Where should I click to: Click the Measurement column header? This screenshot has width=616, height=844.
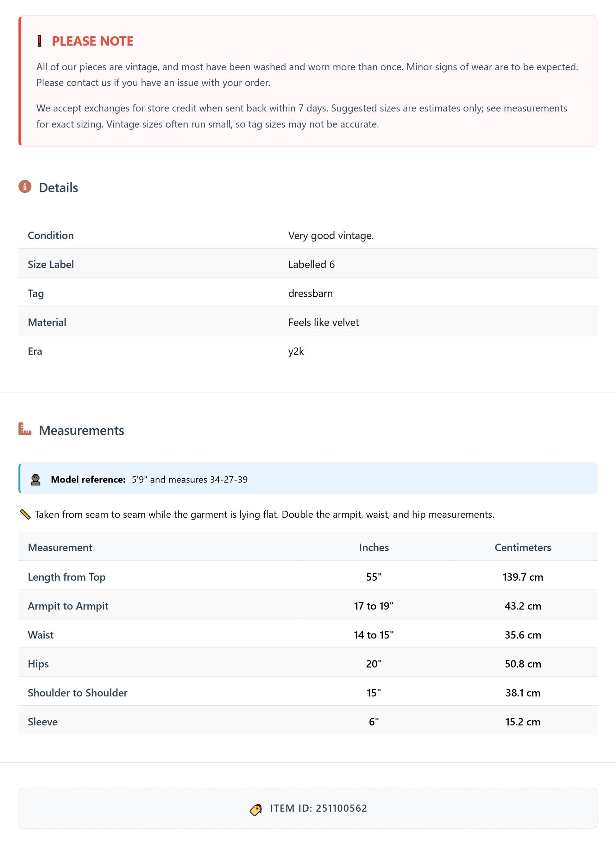[60, 547]
